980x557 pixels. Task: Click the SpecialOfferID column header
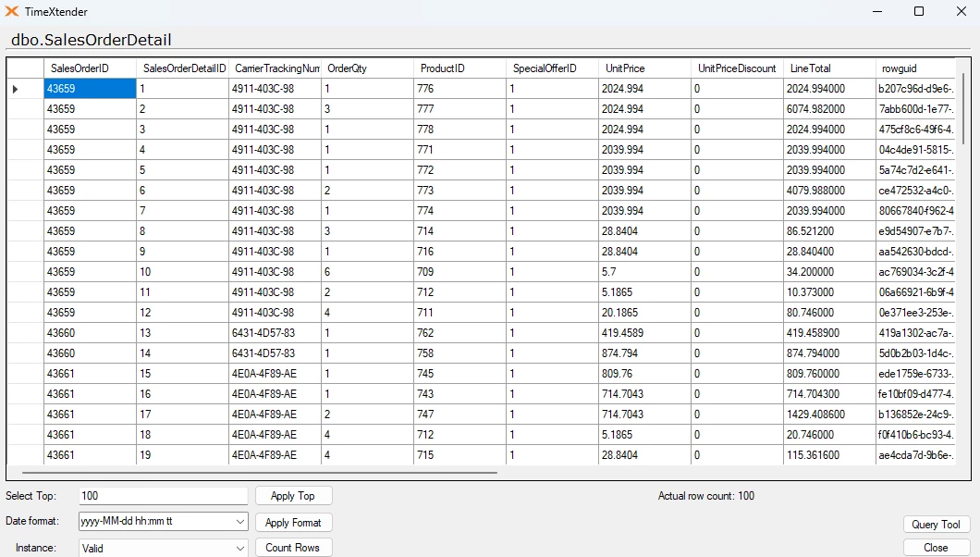(x=553, y=68)
